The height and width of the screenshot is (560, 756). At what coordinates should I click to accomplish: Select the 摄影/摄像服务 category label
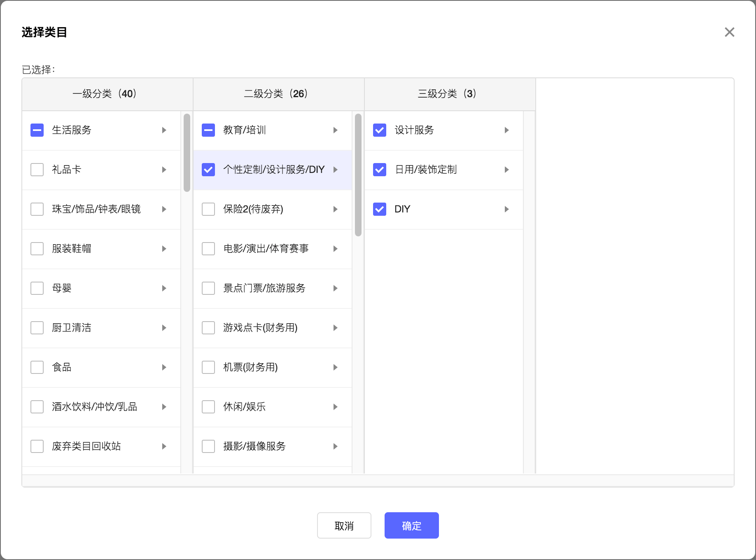tap(254, 446)
